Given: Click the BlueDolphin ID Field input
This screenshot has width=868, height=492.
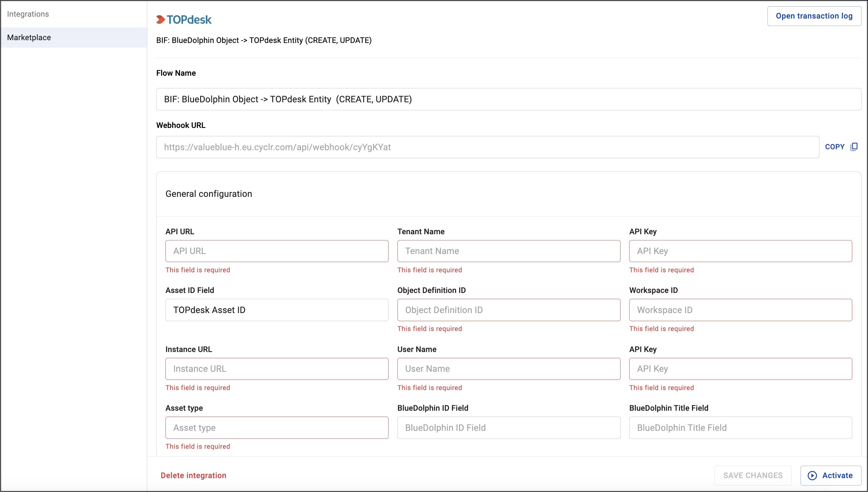Looking at the screenshot, I should click(509, 427).
